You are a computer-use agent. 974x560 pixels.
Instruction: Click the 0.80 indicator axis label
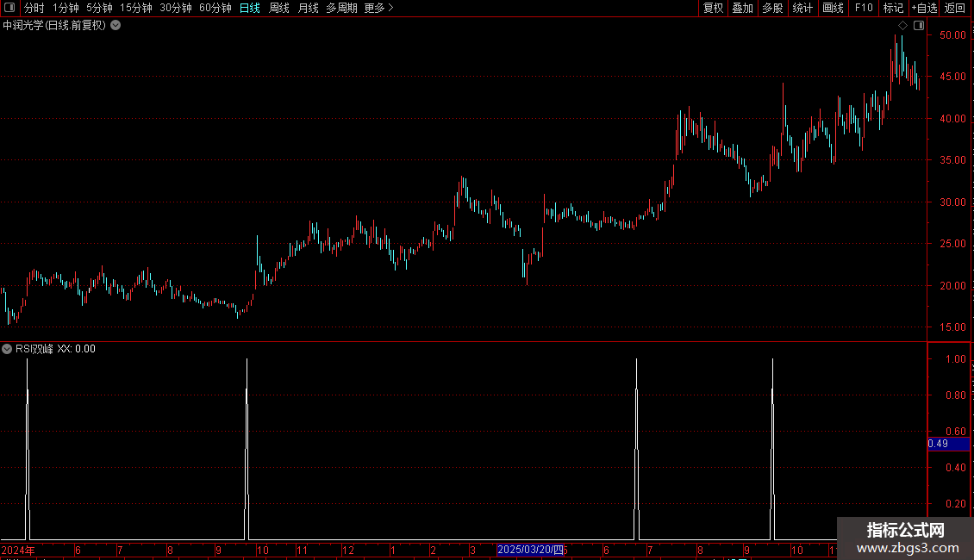click(x=955, y=395)
